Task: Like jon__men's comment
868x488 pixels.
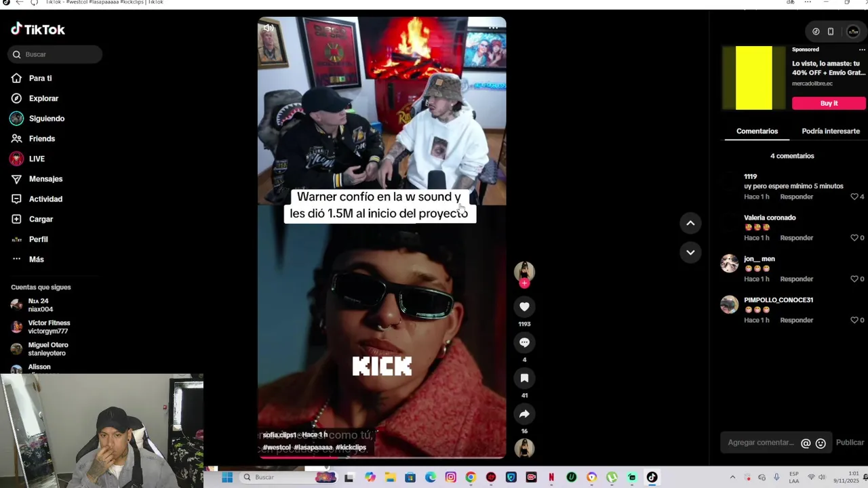Action: coord(854,279)
